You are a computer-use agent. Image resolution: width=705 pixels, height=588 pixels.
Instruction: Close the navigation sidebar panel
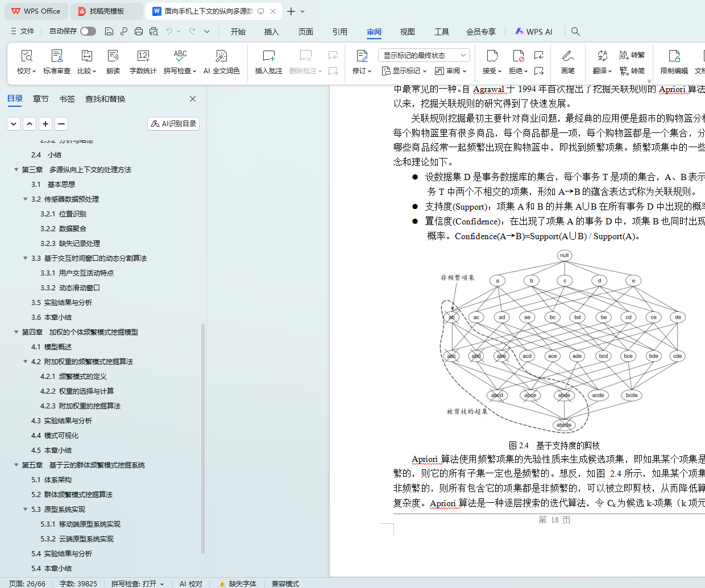193,99
